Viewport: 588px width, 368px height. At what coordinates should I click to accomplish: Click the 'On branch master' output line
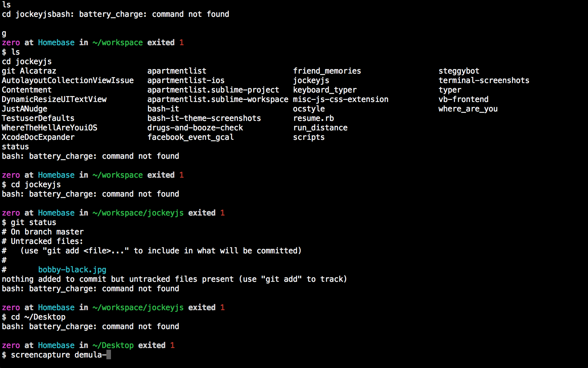pos(47,232)
